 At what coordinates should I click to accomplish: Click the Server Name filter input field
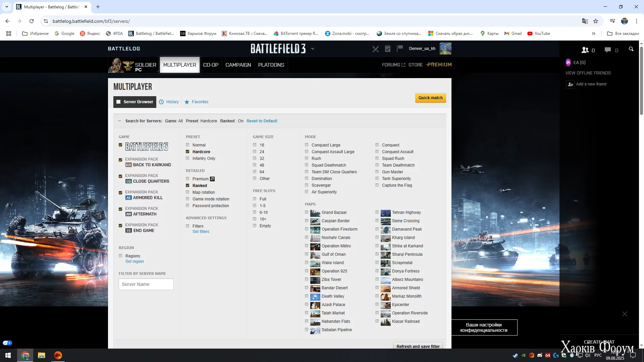(x=146, y=284)
